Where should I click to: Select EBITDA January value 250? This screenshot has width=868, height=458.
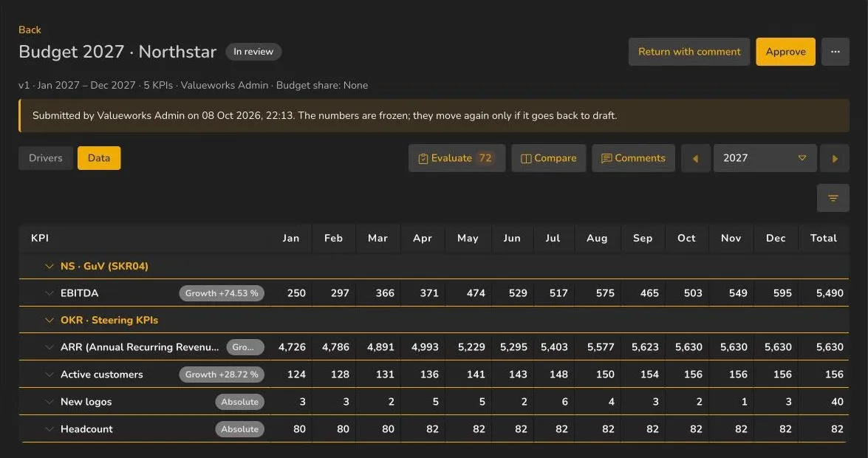[x=296, y=293]
